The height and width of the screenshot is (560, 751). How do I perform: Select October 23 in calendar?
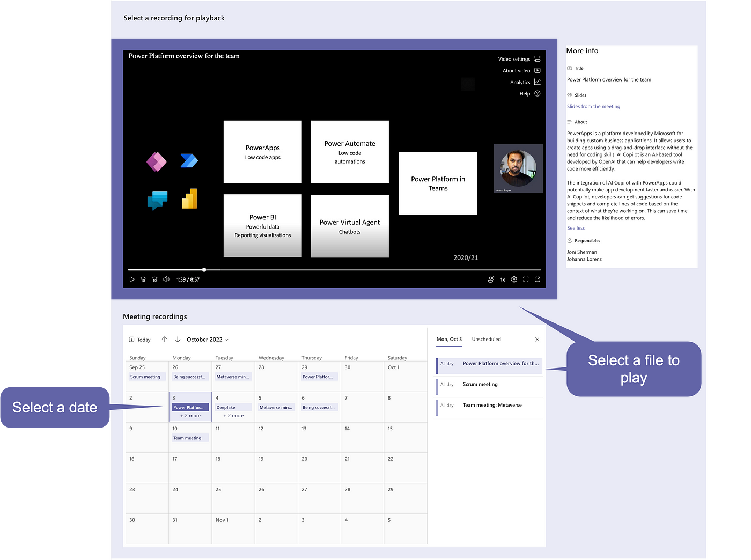pos(147,499)
